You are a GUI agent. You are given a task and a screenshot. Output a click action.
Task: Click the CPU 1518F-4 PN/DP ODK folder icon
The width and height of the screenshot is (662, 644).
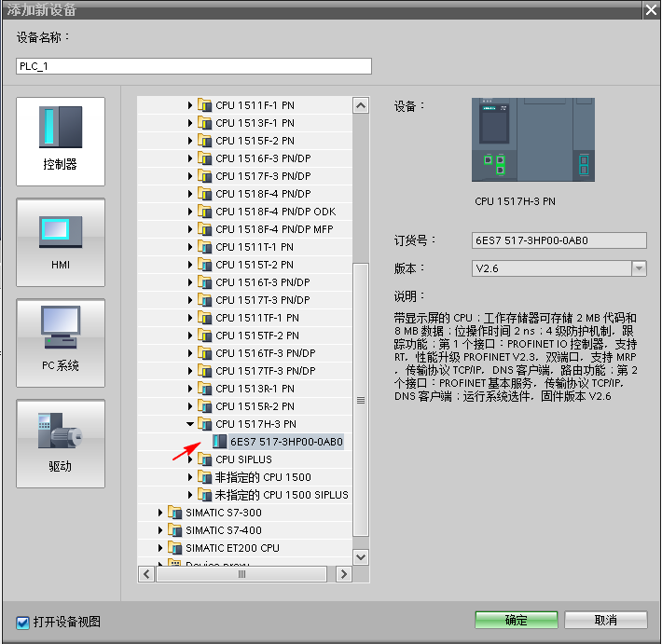pos(205,212)
